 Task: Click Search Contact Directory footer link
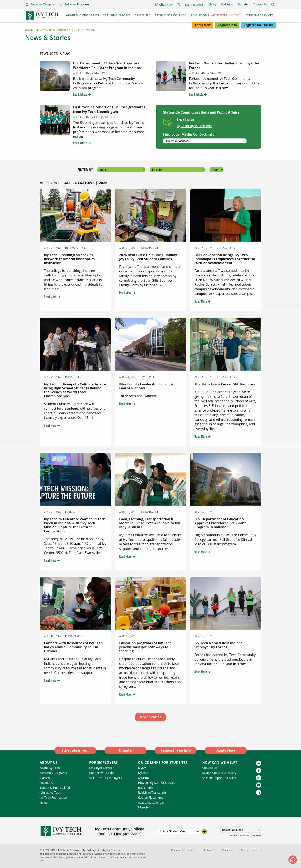(219, 773)
